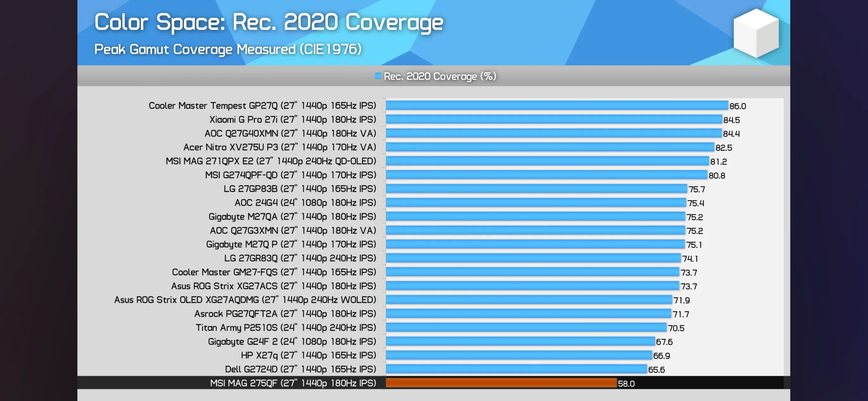This screenshot has height=401, width=868.
Task: Click the white cube logo icon
Action: click(756, 33)
